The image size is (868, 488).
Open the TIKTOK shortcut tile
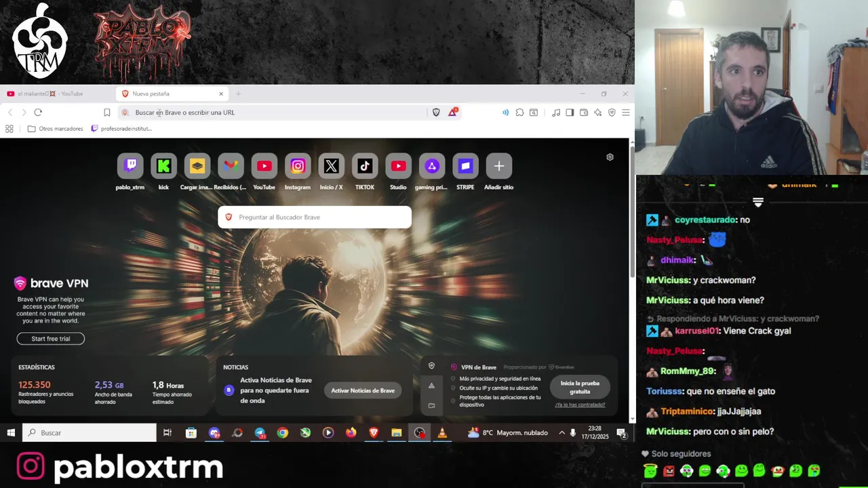click(365, 166)
